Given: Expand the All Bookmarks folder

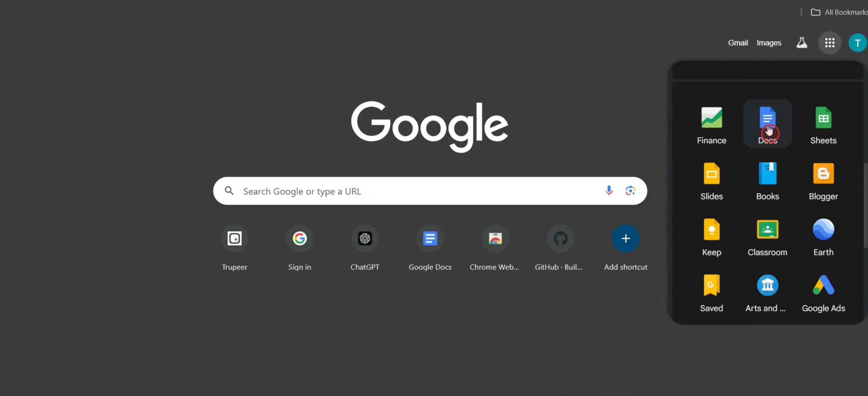Looking at the screenshot, I should coord(839,12).
